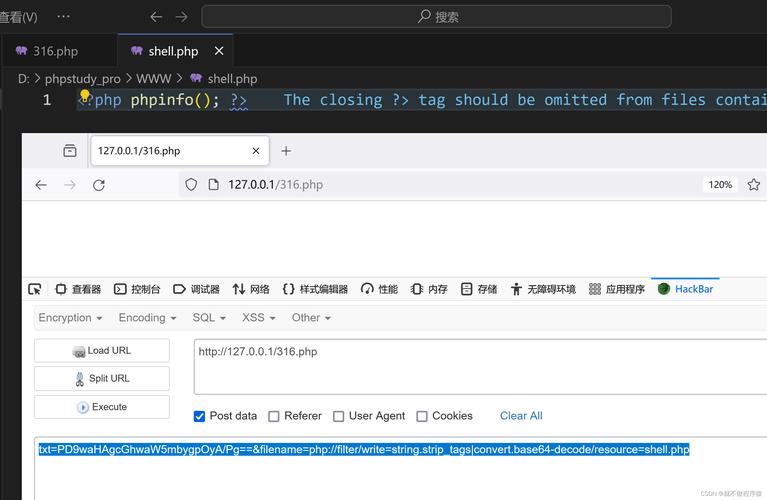The image size is (767, 500).
Task: Go back in the browser
Action: pos(41,185)
